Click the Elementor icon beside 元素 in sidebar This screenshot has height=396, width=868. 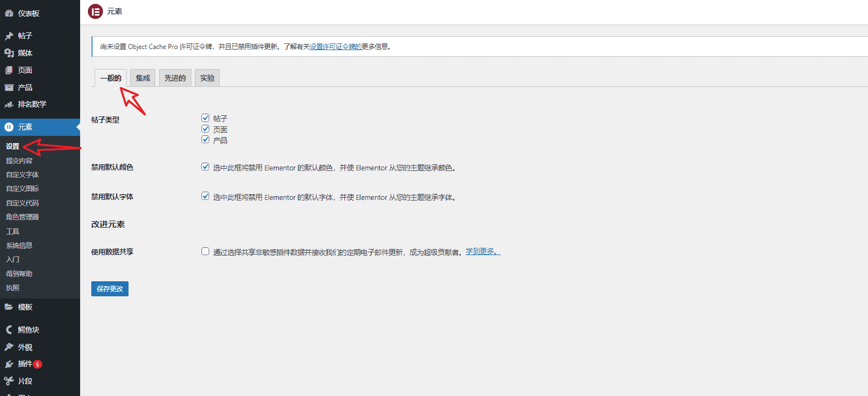click(9, 127)
